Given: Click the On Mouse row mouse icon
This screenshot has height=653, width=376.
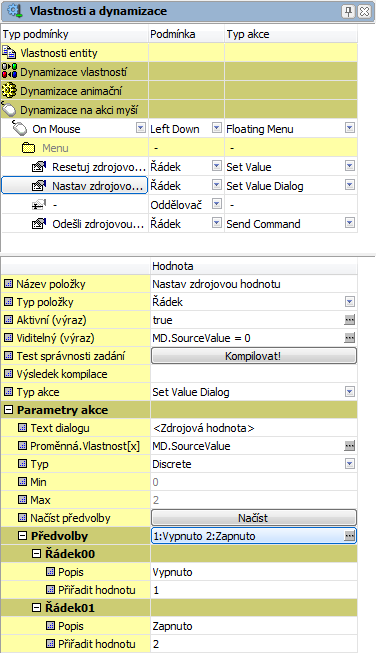Looking at the screenshot, I should pyautogui.click(x=19, y=128).
